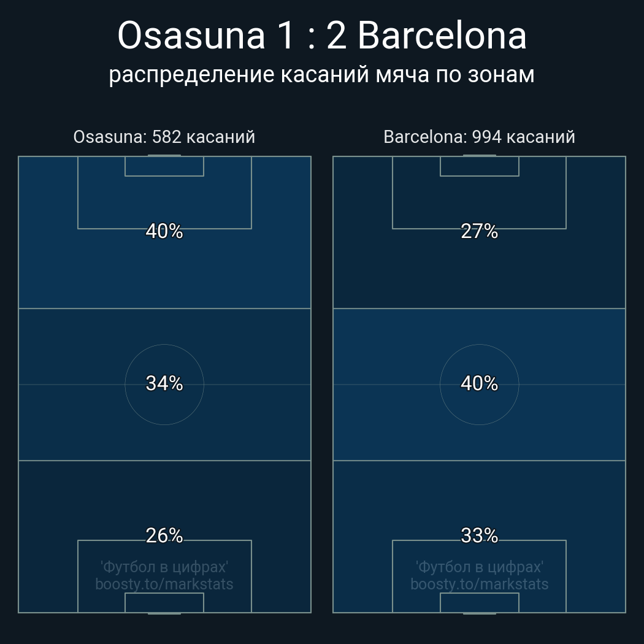Click top six-yard box on Osasuna pitch

tap(164, 166)
